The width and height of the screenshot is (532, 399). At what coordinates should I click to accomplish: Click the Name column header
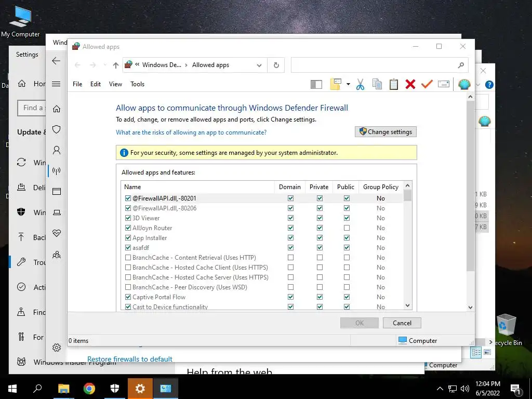pos(197,187)
